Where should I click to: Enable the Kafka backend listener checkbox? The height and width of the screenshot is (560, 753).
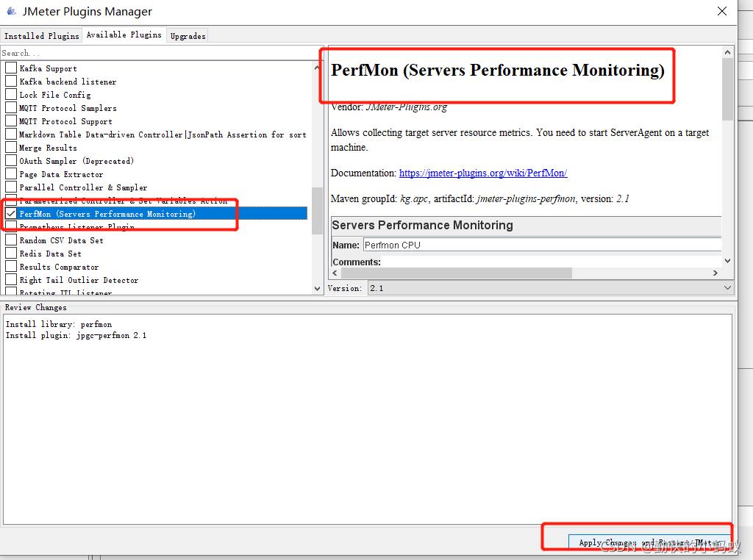(11, 81)
